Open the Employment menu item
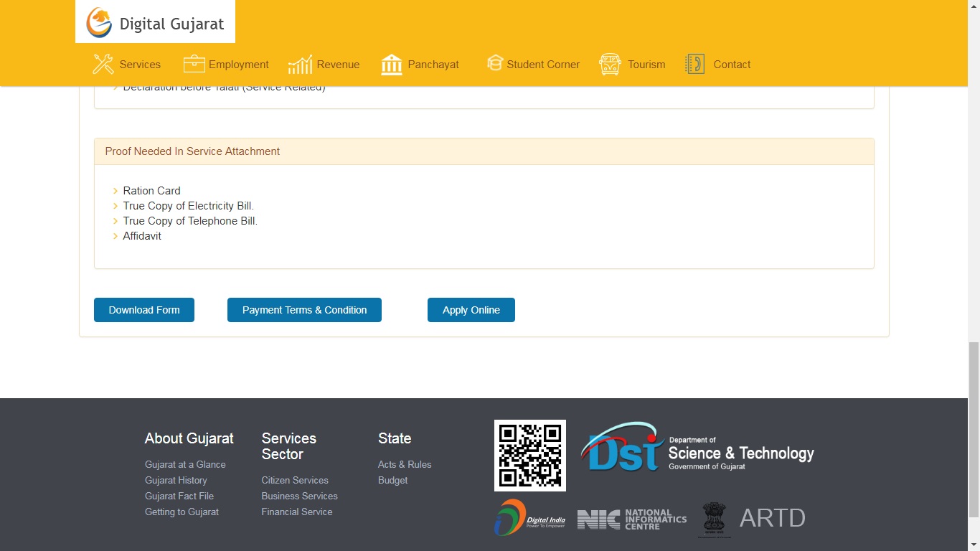Screen dimensions: 980x551 click(238, 64)
